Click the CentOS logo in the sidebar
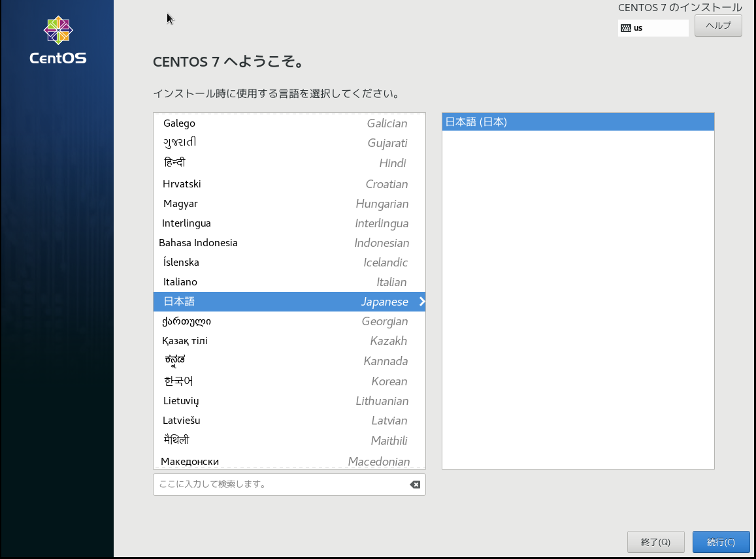Image resolution: width=756 pixels, height=559 pixels. click(58, 40)
